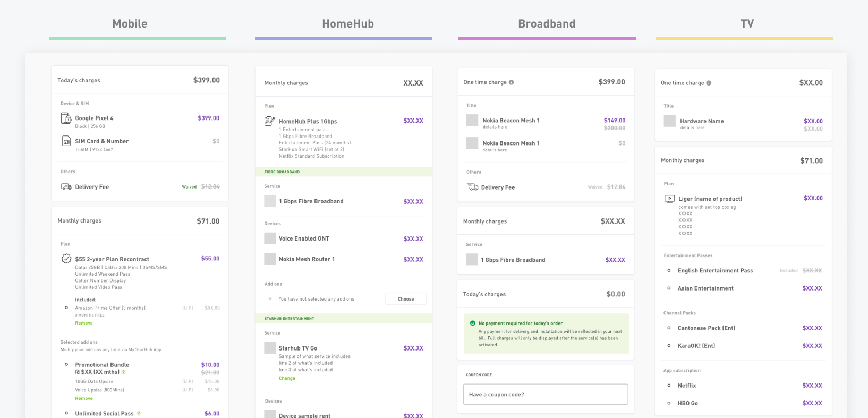Click the HomeHub Plus 1Gbps plan icon

269,121
